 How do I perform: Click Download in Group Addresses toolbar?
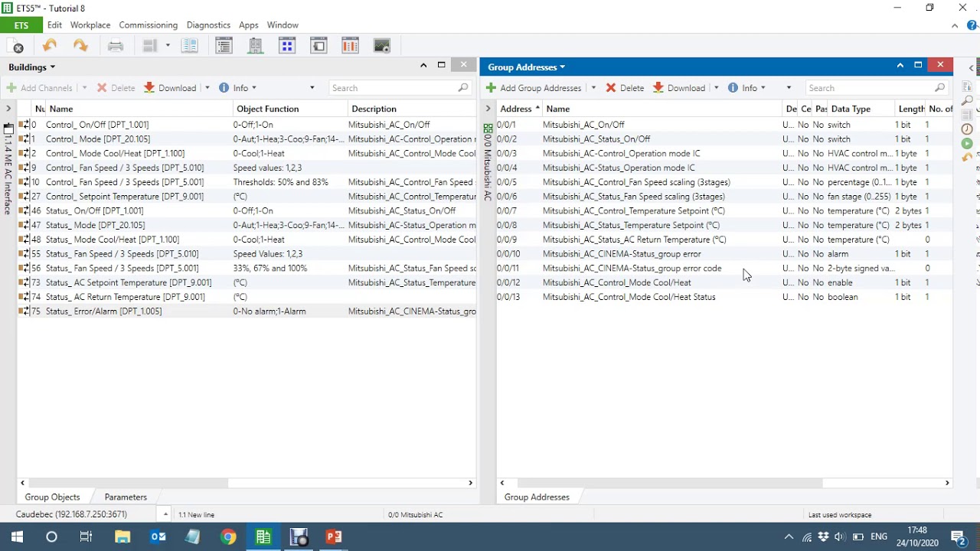coord(679,88)
